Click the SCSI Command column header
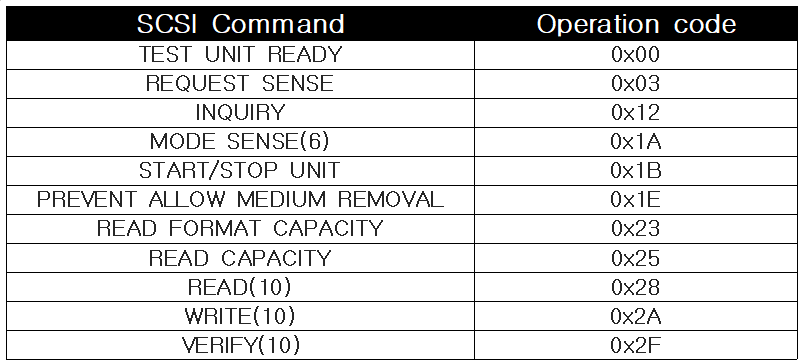The height and width of the screenshot is (363, 802). point(240,24)
